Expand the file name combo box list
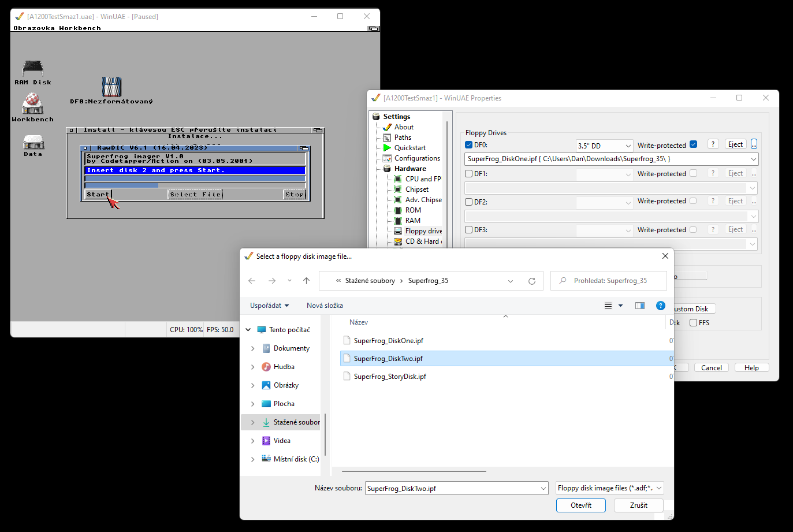 click(x=543, y=489)
